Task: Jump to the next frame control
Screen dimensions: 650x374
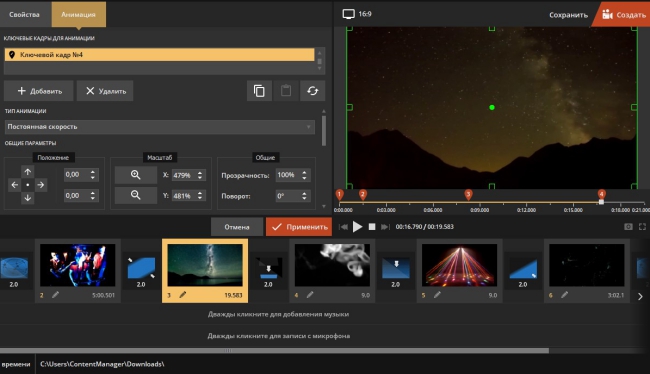Action: 385,227
